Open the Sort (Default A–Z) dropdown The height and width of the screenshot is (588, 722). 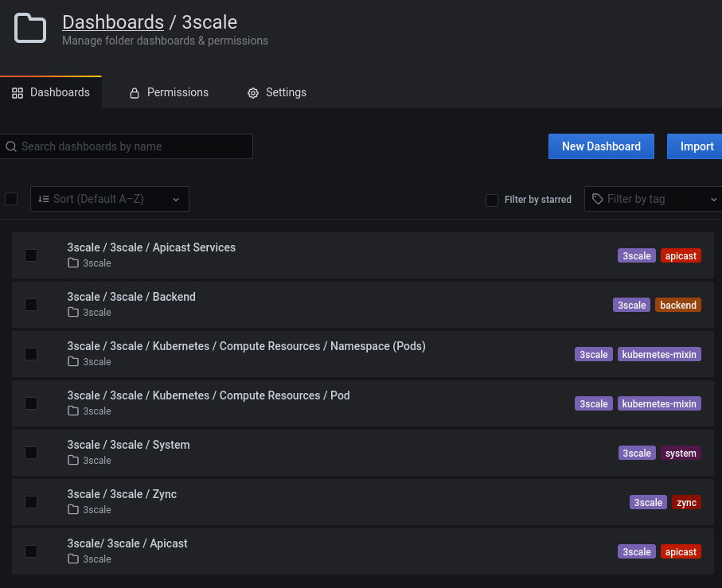(x=110, y=199)
